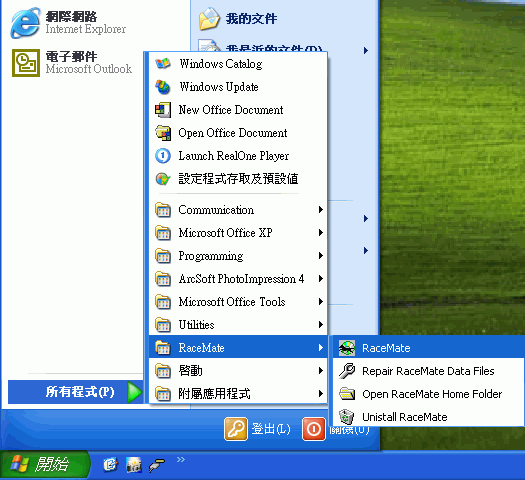Screen dimensions: 525x480
Task: Click the Internet Explorer icon
Action: coord(25,23)
